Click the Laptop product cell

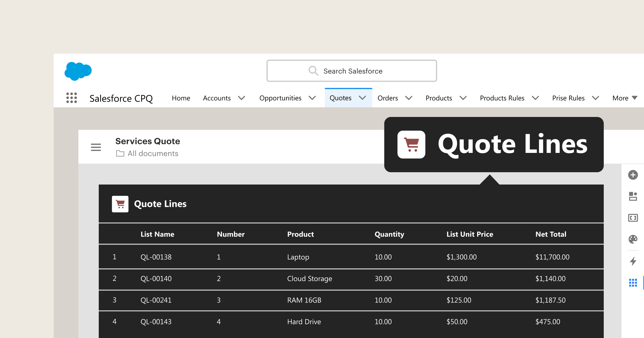pyautogui.click(x=298, y=257)
